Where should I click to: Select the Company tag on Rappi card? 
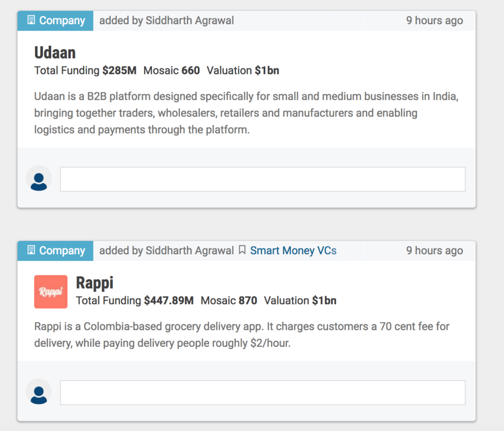(x=55, y=251)
